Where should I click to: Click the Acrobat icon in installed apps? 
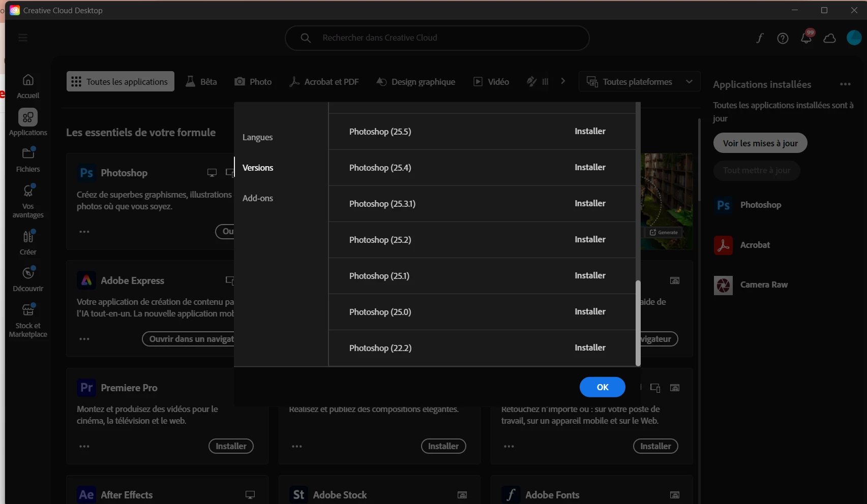(x=723, y=245)
